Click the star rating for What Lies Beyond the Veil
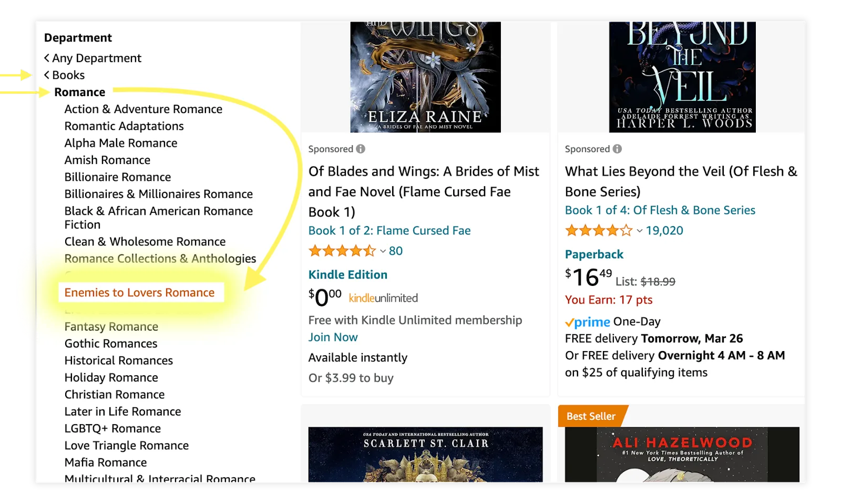The image size is (841, 504). [599, 230]
